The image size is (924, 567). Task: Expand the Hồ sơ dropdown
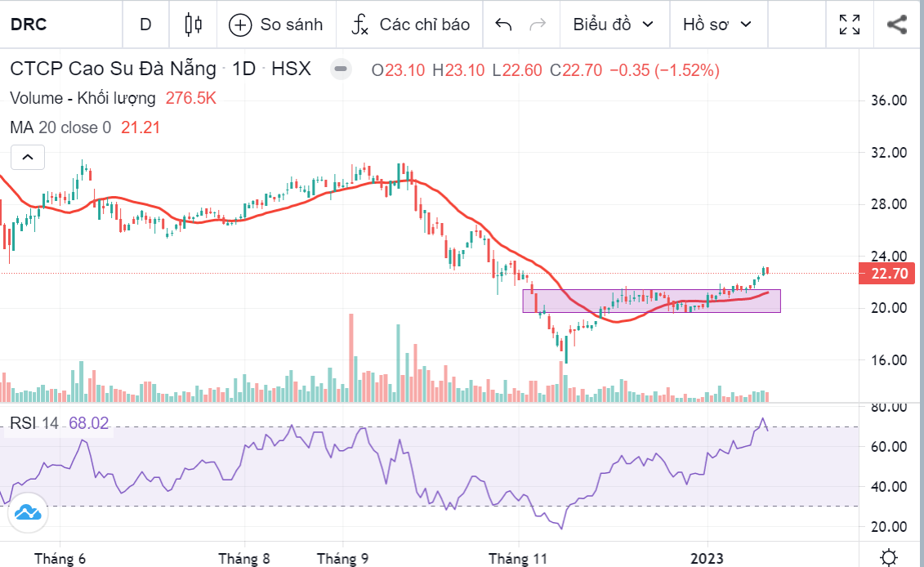click(x=716, y=25)
